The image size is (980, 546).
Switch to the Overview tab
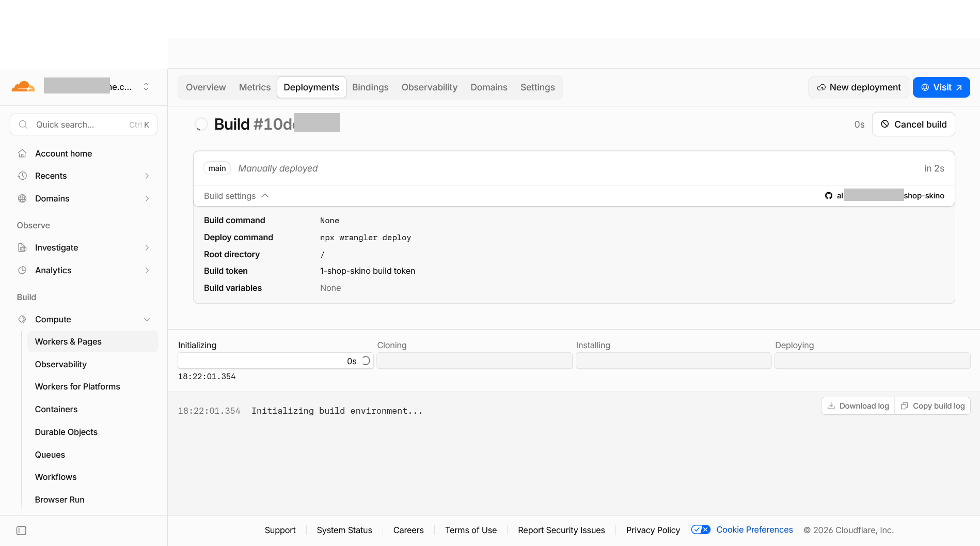pos(206,87)
